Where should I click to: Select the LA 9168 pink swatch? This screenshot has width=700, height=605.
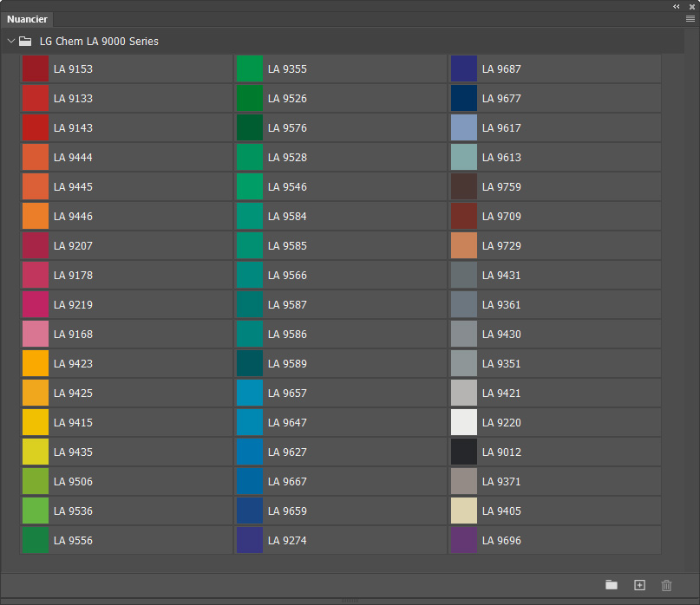[36, 334]
